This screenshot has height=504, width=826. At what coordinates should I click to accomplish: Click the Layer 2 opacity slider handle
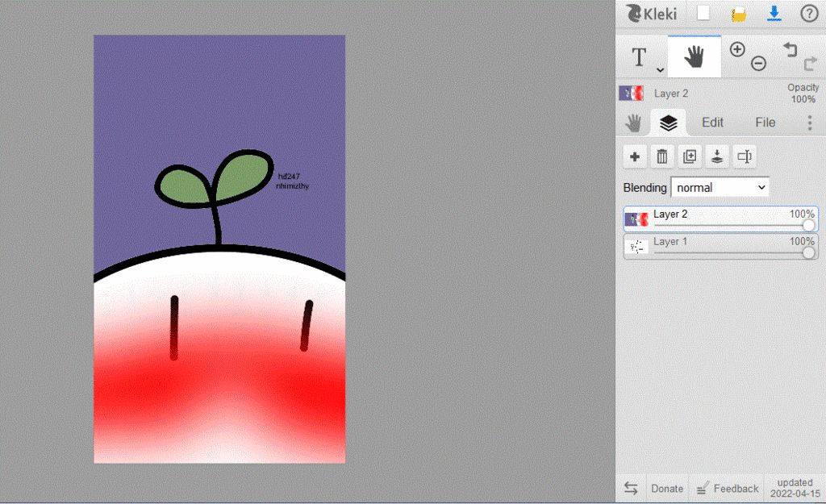click(809, 226)
